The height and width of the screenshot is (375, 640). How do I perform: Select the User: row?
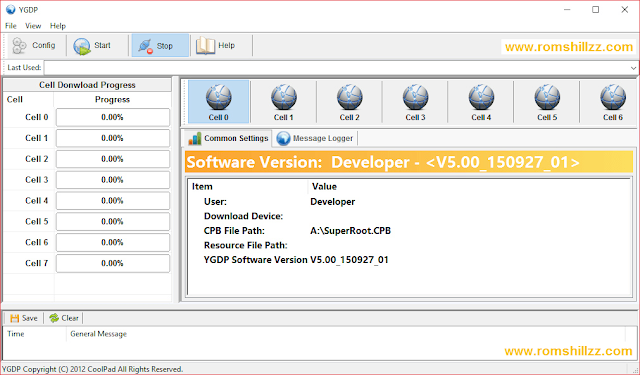tap(409, 202)
